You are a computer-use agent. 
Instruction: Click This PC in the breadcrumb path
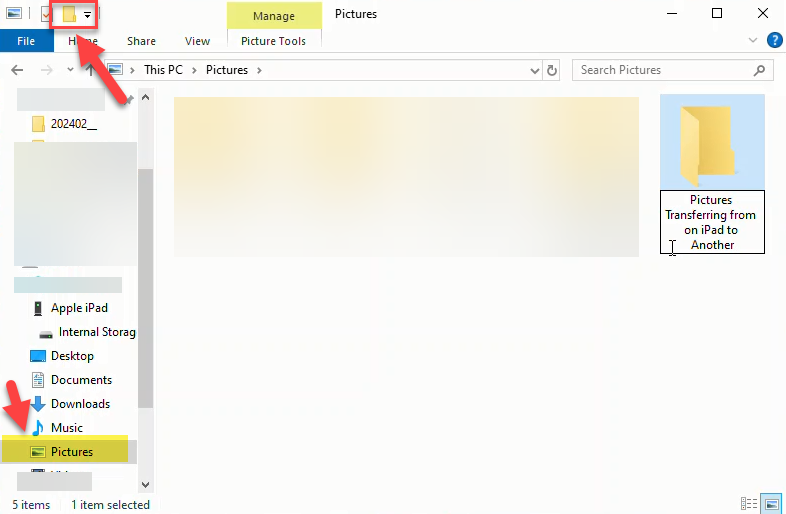pos(165,70)
